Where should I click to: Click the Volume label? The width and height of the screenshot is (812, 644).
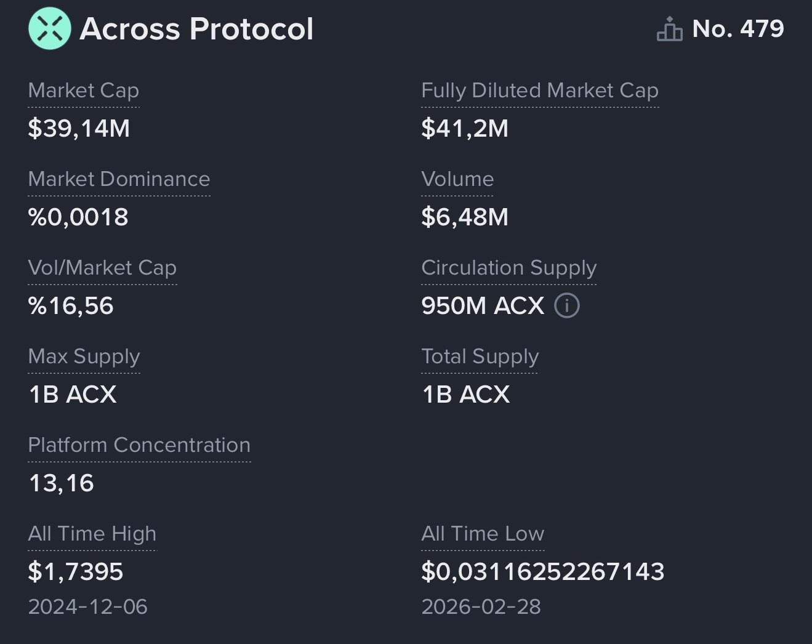(457, 179)
